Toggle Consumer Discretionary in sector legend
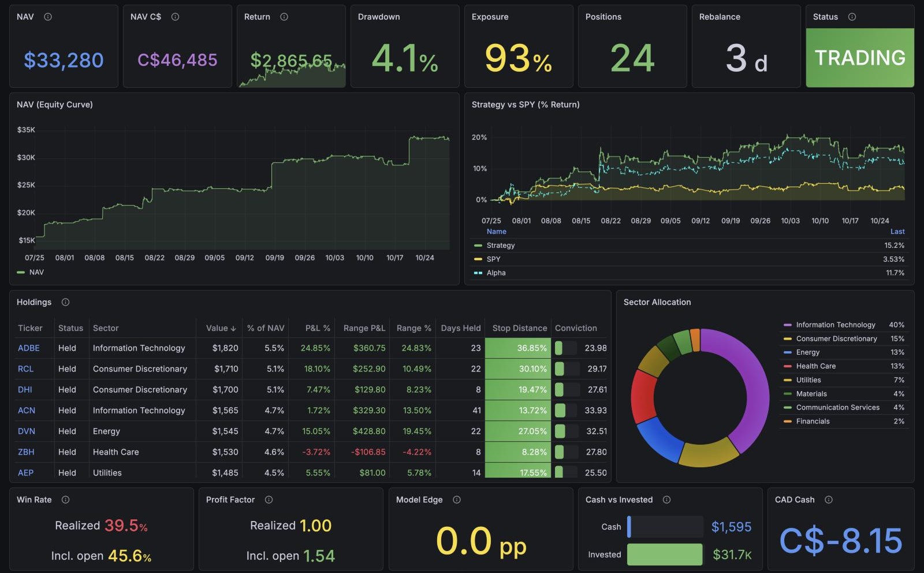The height and width of the screenshot is (573, 924). point(836,338)
